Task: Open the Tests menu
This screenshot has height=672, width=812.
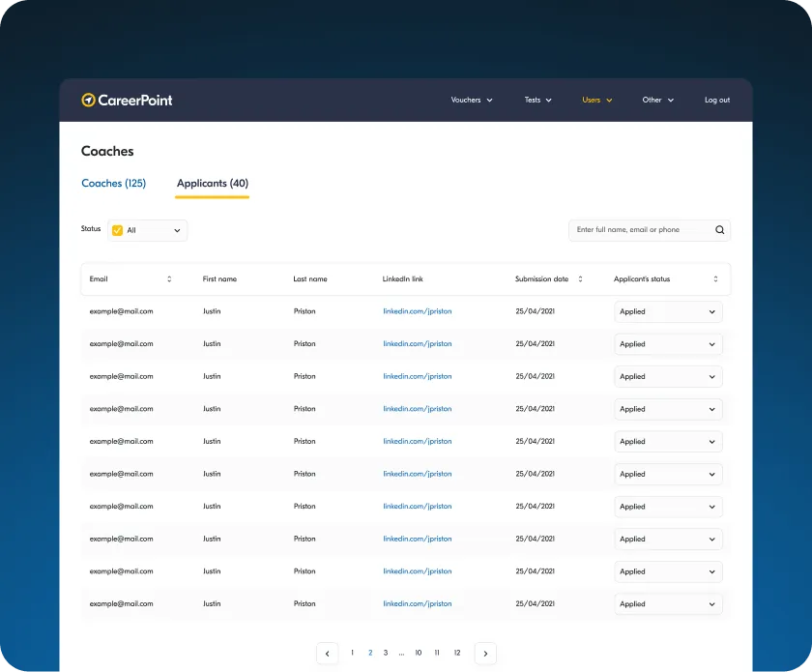Action: point(537,100)
